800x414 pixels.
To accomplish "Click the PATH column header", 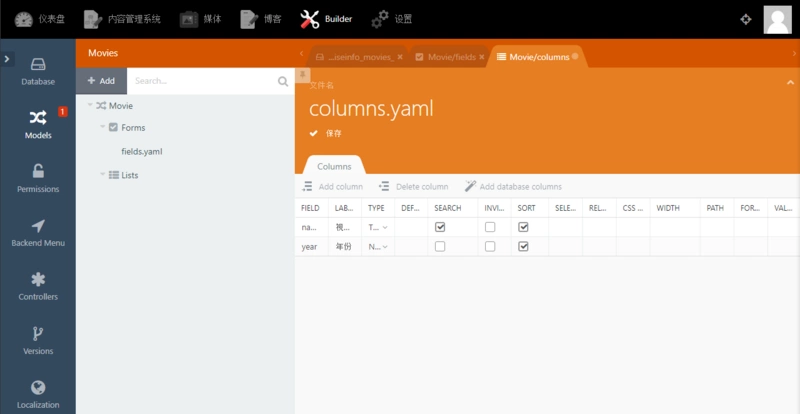I will (716, 208).
